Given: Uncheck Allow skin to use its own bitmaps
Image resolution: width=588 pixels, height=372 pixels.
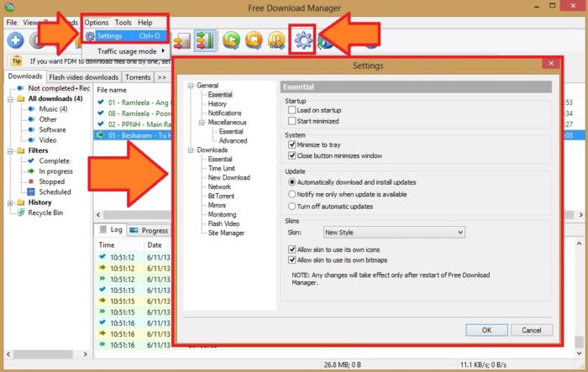Looking at the screenshot, I should pos(291,259).
